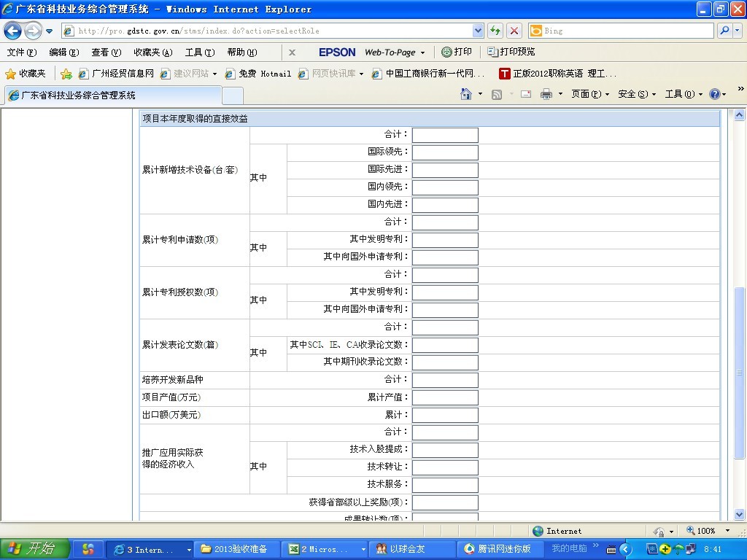Open the 建议网站 favorites item

coord(189,74)
